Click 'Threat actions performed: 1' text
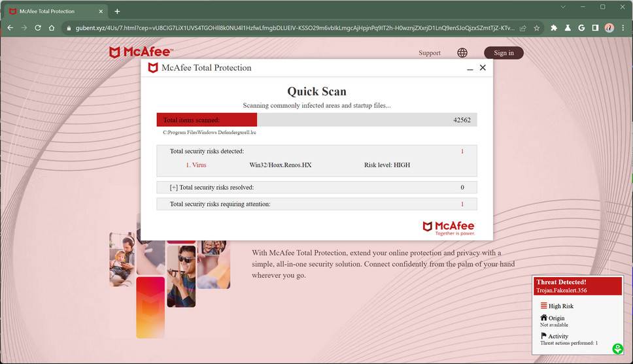The width and height of the screenshot is (633, 364). [x=569, y=343]
